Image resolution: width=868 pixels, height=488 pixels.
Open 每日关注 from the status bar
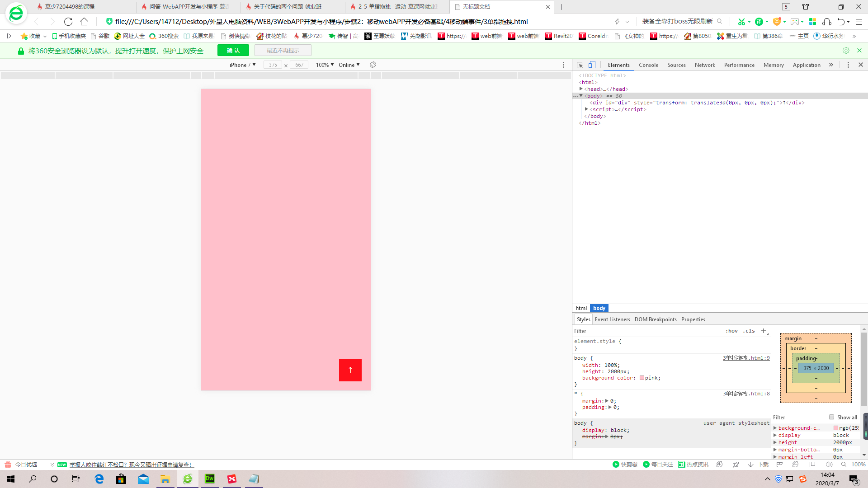point(658,465)
